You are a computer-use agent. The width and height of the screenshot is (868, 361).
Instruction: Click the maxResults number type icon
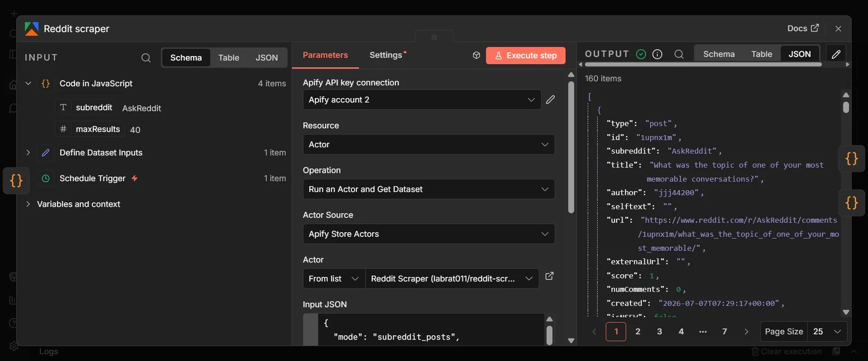(63, 129)
